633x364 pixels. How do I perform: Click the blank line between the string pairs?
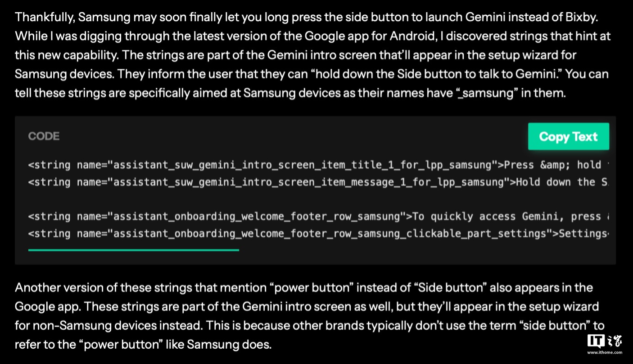[x=315, y=199]
